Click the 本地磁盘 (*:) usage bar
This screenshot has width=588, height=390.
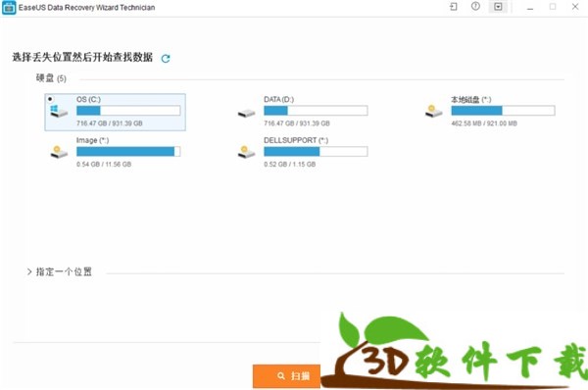(503, 111)
